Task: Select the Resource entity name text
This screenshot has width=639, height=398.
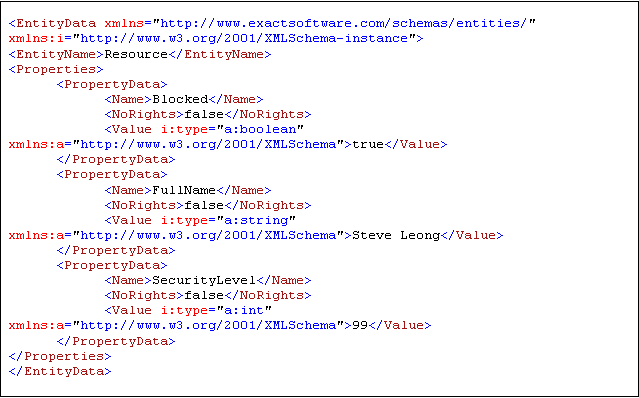Action: click(x=136, y=54)
